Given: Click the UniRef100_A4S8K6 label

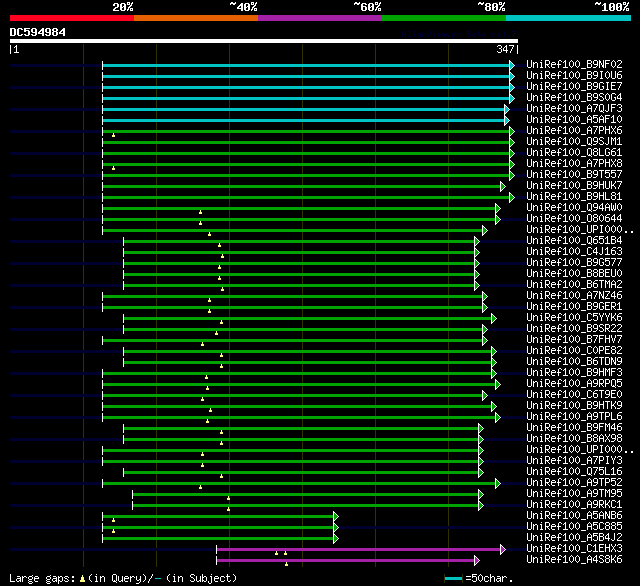Looking at the screenshot, I should pyautogui.click(x=574, y=560).
